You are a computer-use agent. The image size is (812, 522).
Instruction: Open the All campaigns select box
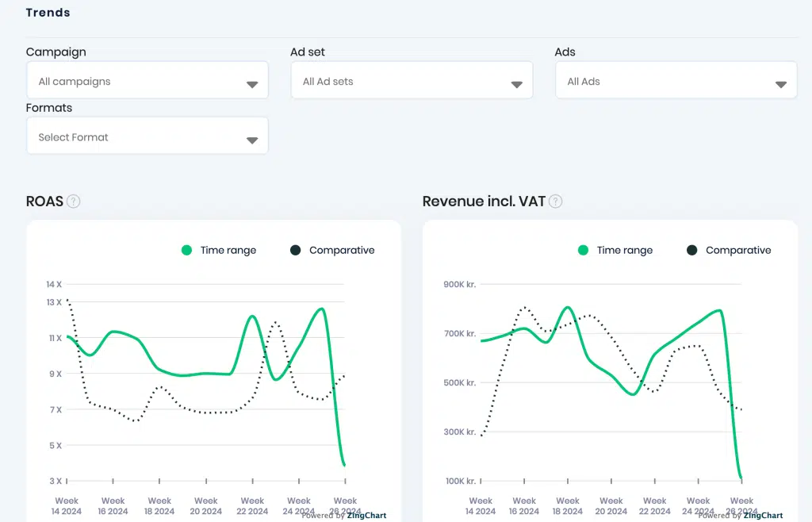[x=147, y=80]
